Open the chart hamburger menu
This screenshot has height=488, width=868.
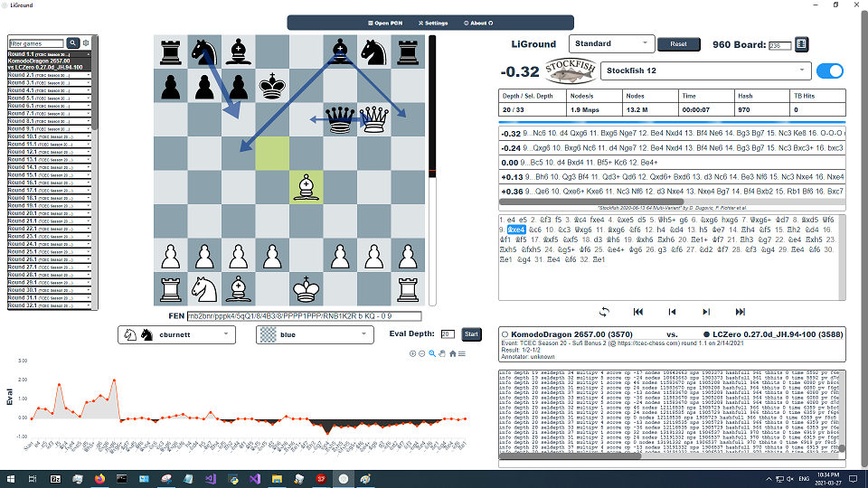pyautogui.click(x=462, y=353)
